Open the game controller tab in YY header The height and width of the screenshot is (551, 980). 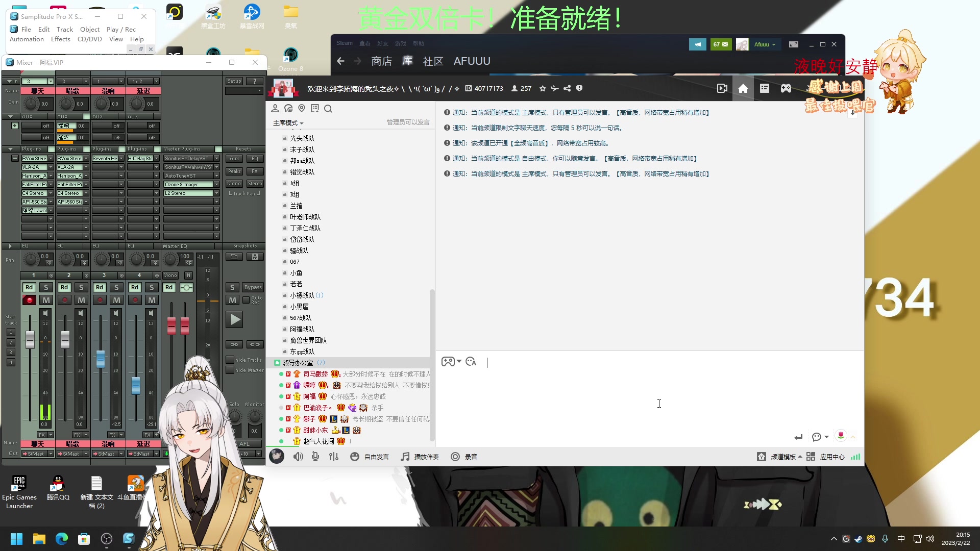[786, 89]
